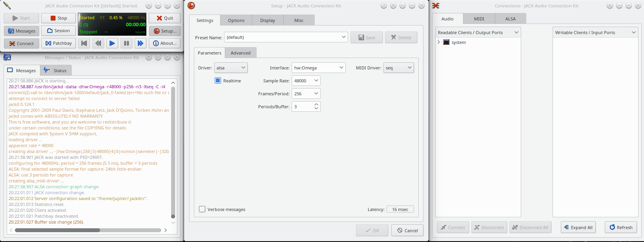Image resolution: width=644 pixels, height=242 pixels.
Task: Click the Readable Clients / Output Ports header
Action: pyautogui.click(x=478, y=33)
